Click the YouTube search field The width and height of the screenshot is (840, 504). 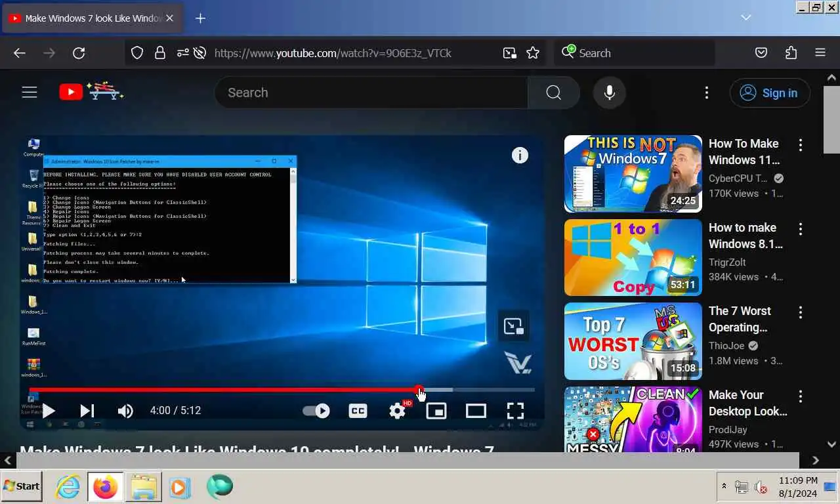(x=371, y=93)
